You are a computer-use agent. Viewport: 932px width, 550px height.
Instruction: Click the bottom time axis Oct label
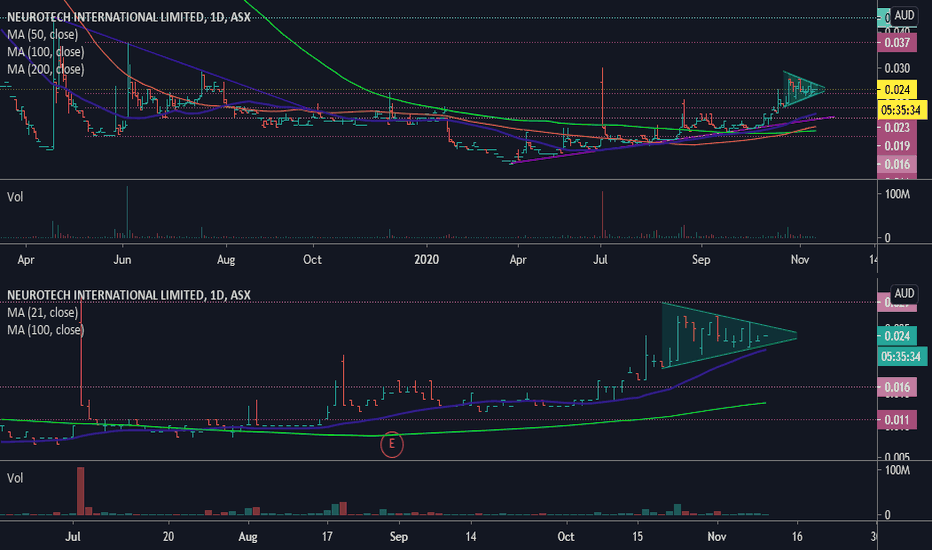click(566, 536)
